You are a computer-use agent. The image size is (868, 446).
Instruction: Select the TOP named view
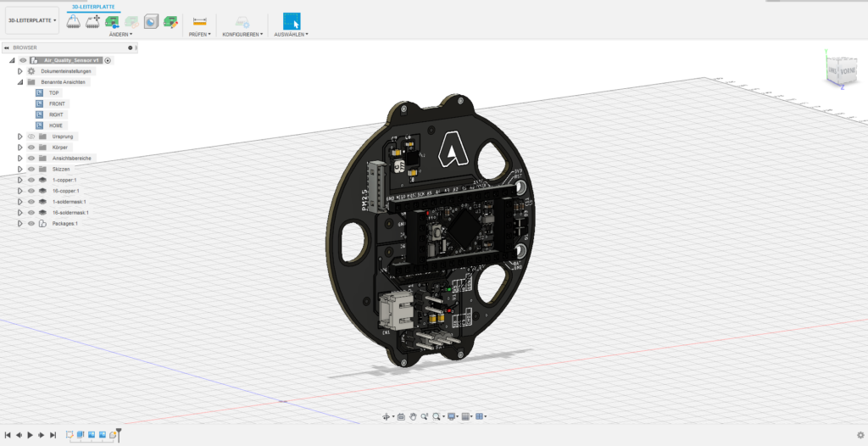point(53,92)
